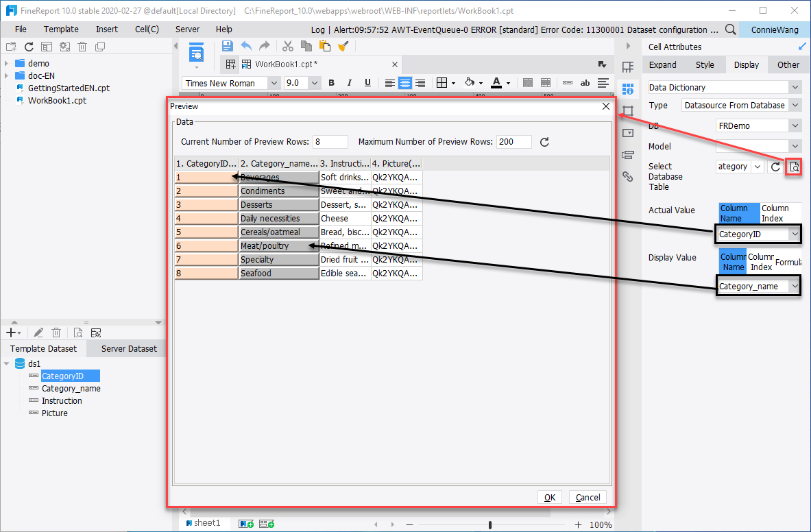Click OK in the Preview dialog
The height and width of the screenshot is (532, 811).
coord(550,497)
